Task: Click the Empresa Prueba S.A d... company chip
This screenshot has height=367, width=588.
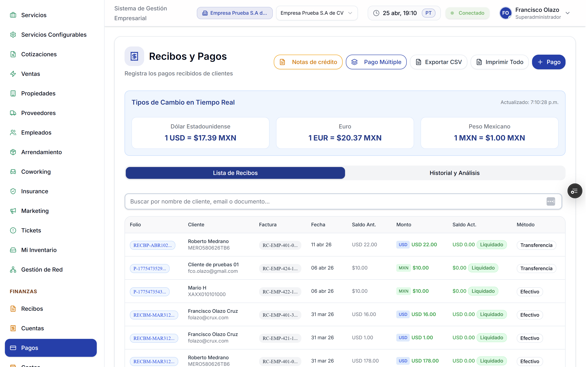Action: click(234, 13)
